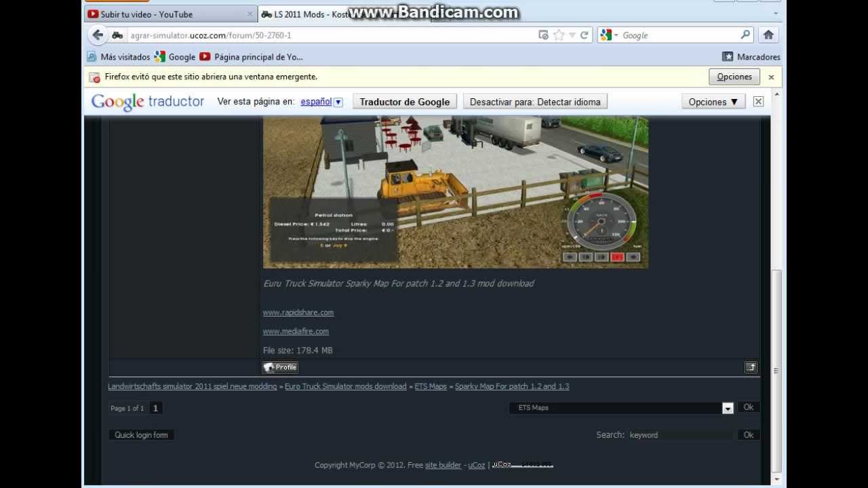The image size is (868, 488).
Task: Click the 'Page 1 of 1' text
Action: 127,408
